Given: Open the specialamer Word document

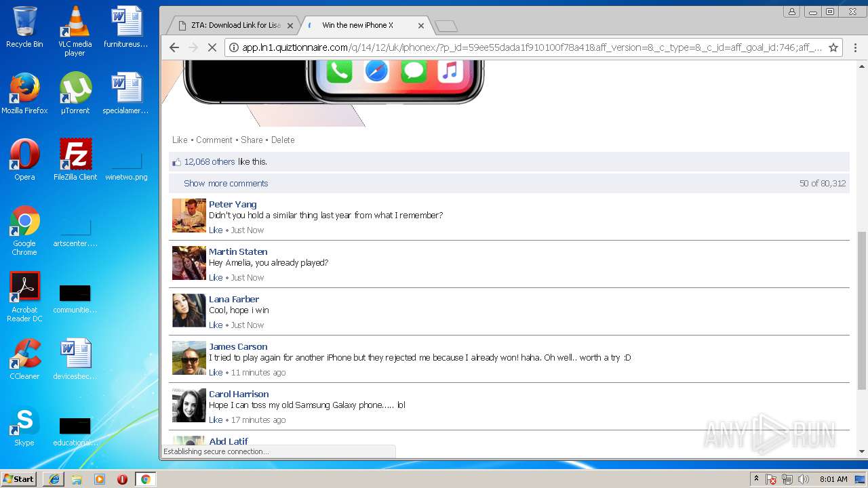Looking at the screenshot, I should [x=126, y=94].
